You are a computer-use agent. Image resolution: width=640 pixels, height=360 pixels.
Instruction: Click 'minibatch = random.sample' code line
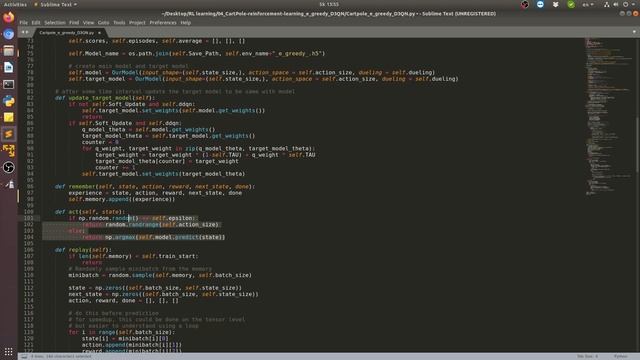[160, 275]
